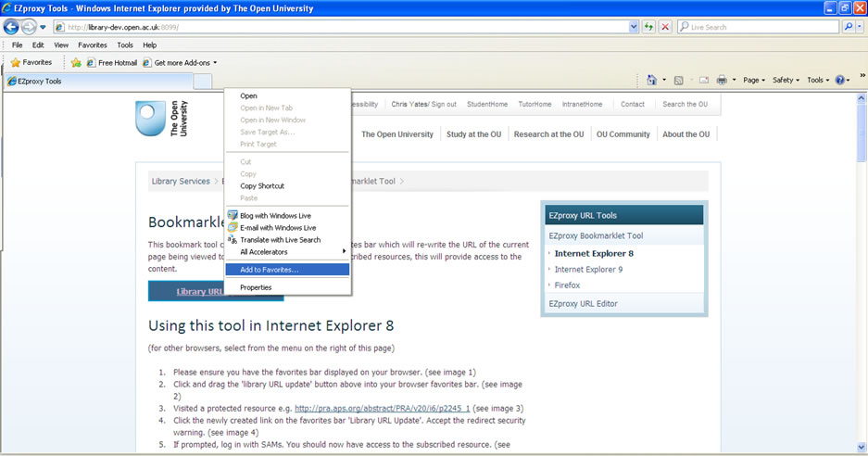The image size is (868, 456).
Task: Open the Safety dropdown menu
Action: [786, 80]
